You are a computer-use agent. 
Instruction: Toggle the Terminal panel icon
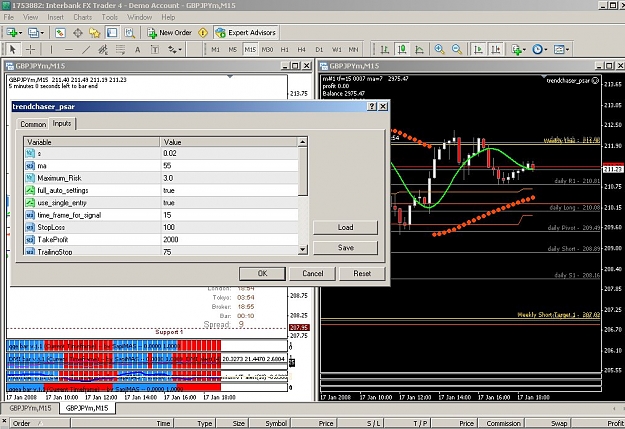pyautogui.click(x=112, y=33)
